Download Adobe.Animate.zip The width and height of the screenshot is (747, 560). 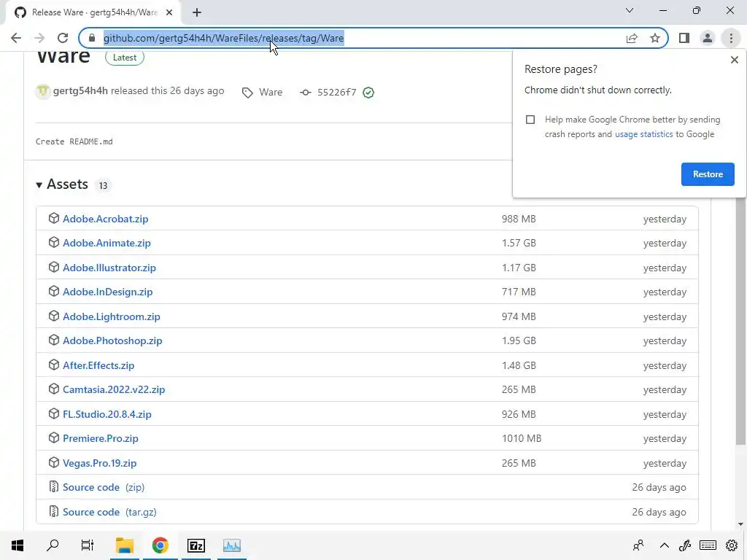tap(107, 244)
